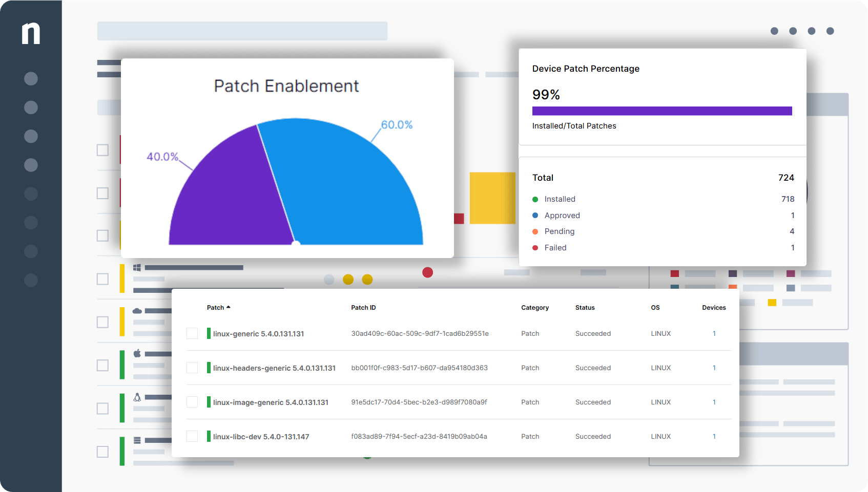The height and width of the screenshot is (492, 868).
Task: Select the Category column header tab
Action: point(535,308)
